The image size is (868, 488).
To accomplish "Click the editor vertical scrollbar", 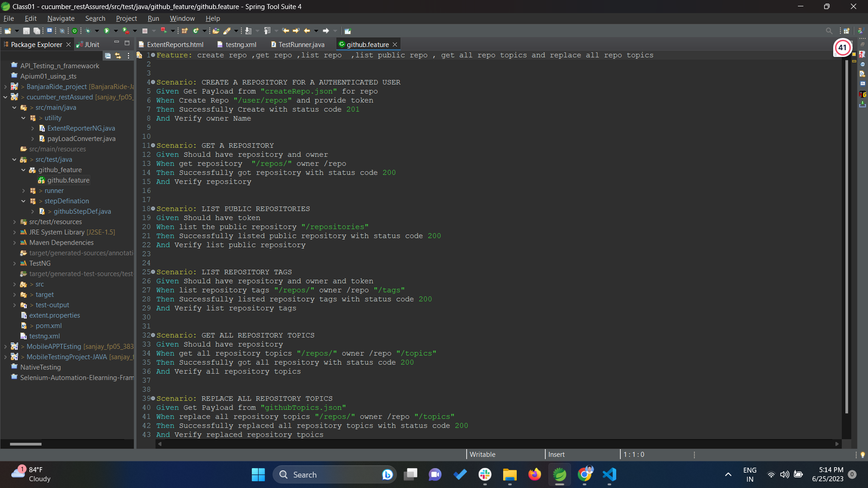I will pyautogui.click(x=846, y=236).
